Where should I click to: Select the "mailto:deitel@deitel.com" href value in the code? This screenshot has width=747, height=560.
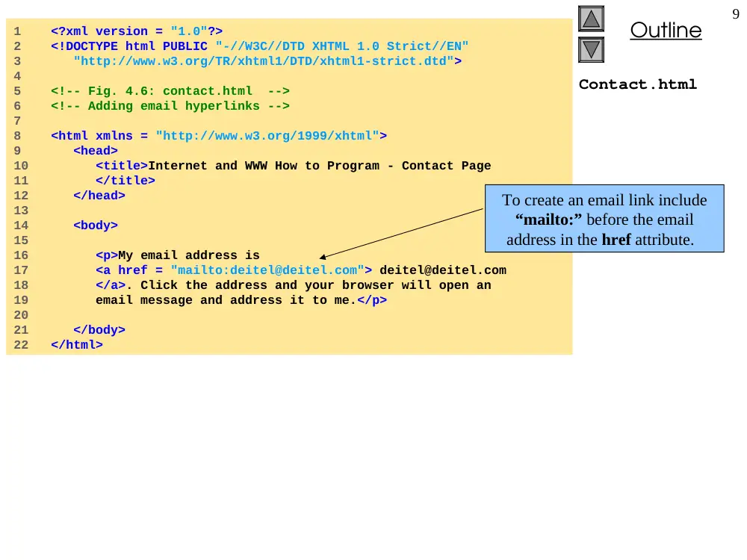[267, 270]
